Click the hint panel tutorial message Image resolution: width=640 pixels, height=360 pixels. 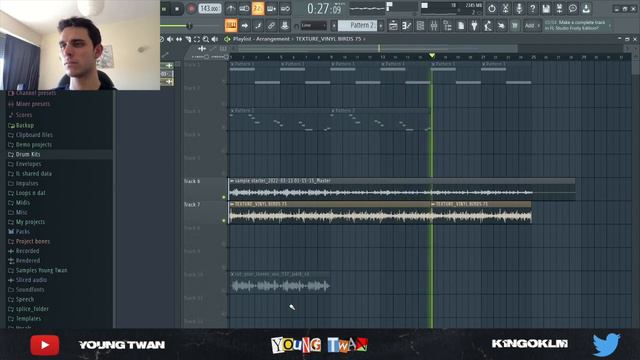click(x=577, y=25)
